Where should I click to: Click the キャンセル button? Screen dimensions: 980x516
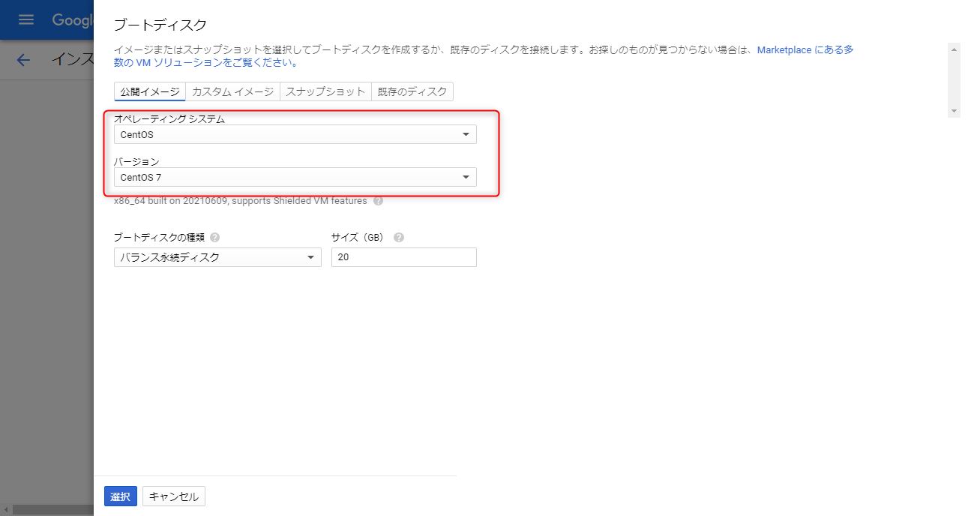[174, 496]
